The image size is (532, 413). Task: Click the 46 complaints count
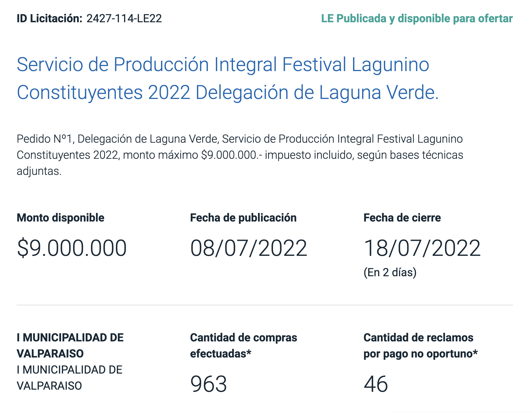[376, 384]
